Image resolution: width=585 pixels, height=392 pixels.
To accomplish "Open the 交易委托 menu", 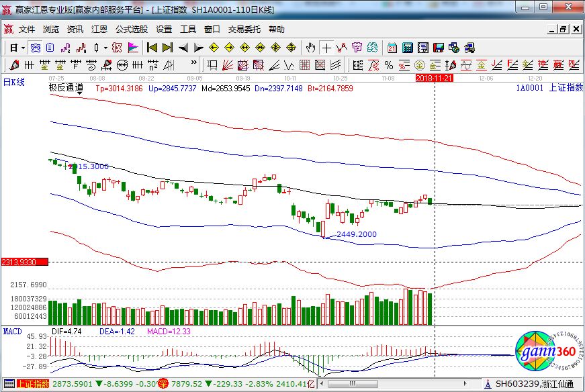I will pos(245,30).
